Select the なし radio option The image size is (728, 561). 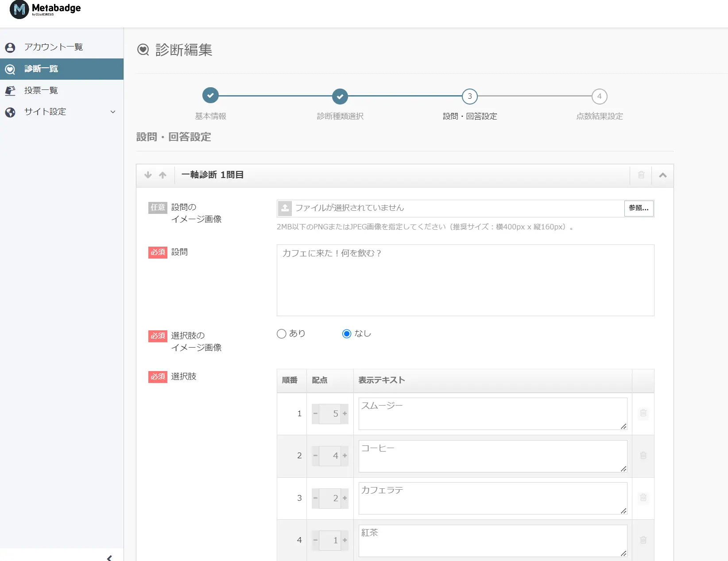[347, 334]
